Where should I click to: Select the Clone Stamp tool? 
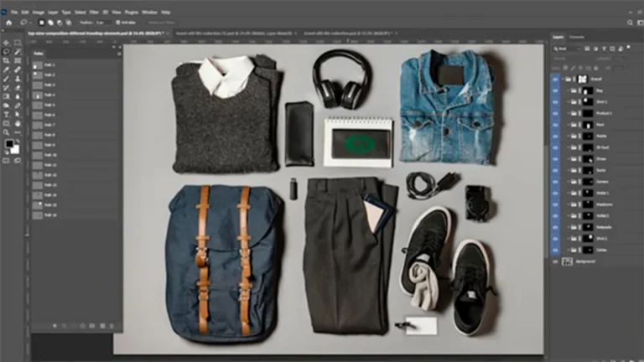pos(18,79)
